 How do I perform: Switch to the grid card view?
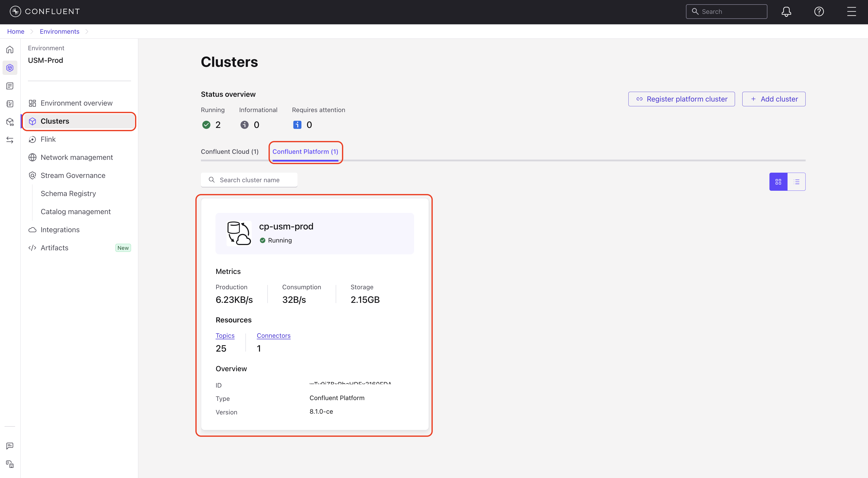tap(778, 182)
